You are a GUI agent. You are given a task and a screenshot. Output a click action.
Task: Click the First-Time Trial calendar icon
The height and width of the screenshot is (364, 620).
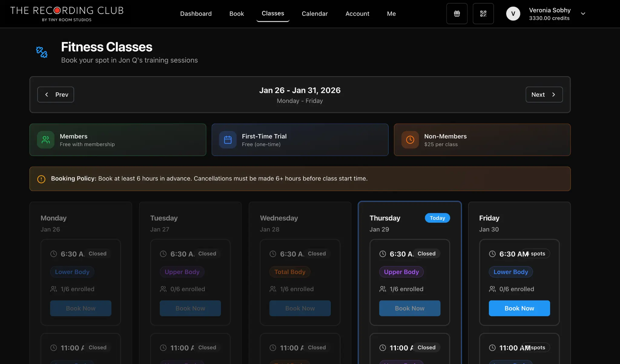[x=228, y=140]
